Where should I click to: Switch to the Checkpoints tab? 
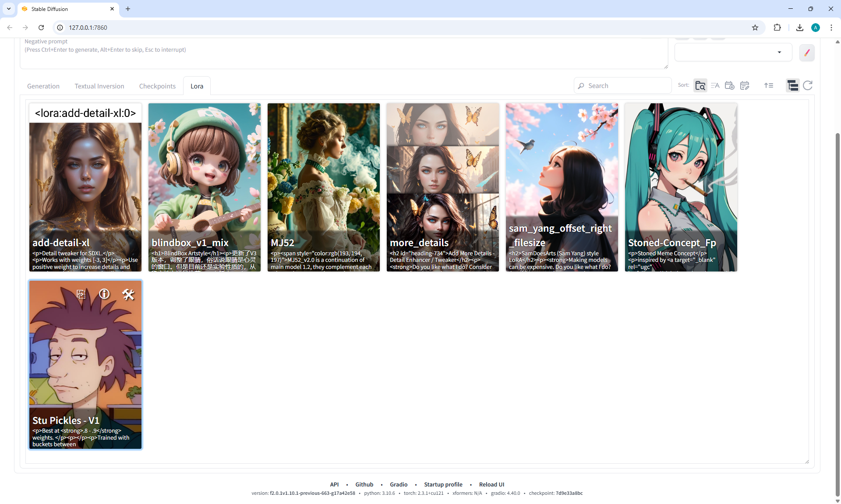click(157, 86)
